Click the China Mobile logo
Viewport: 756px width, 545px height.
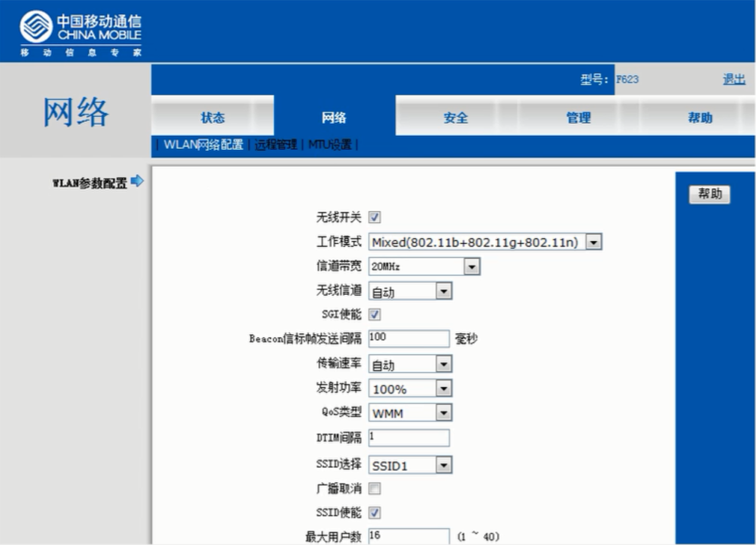pyautogui.click(x=80, y=33)
